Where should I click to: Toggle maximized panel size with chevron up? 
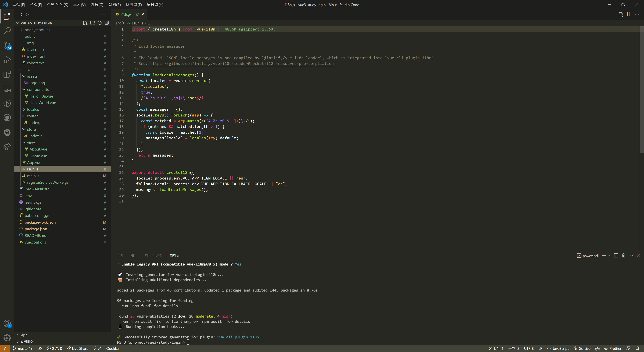(631, 255)
